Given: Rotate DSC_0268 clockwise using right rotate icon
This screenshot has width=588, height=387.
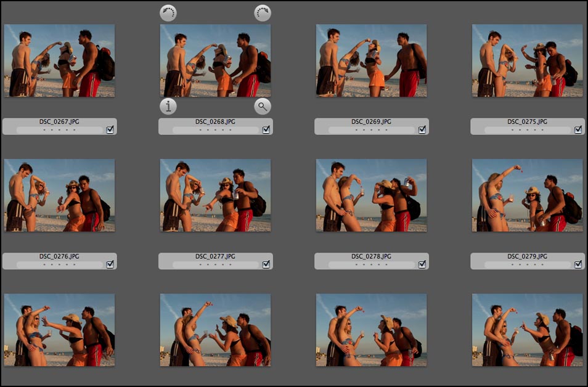Looking at the screenshot, I should click(x=263, y=13).
